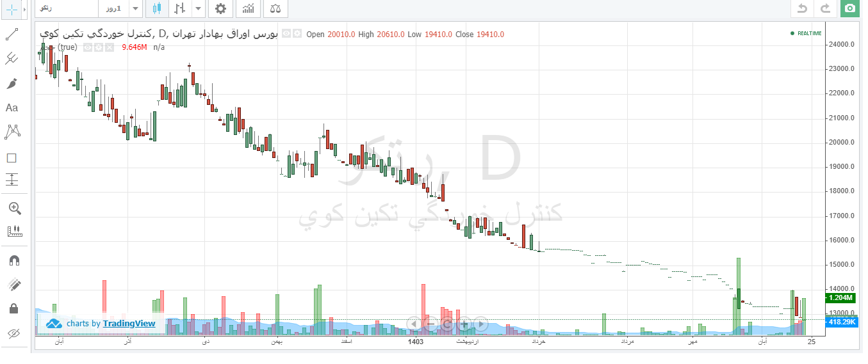Switch to bar chart style button
This screenshot has height=364, width=868.
click(x=179, y=8)
